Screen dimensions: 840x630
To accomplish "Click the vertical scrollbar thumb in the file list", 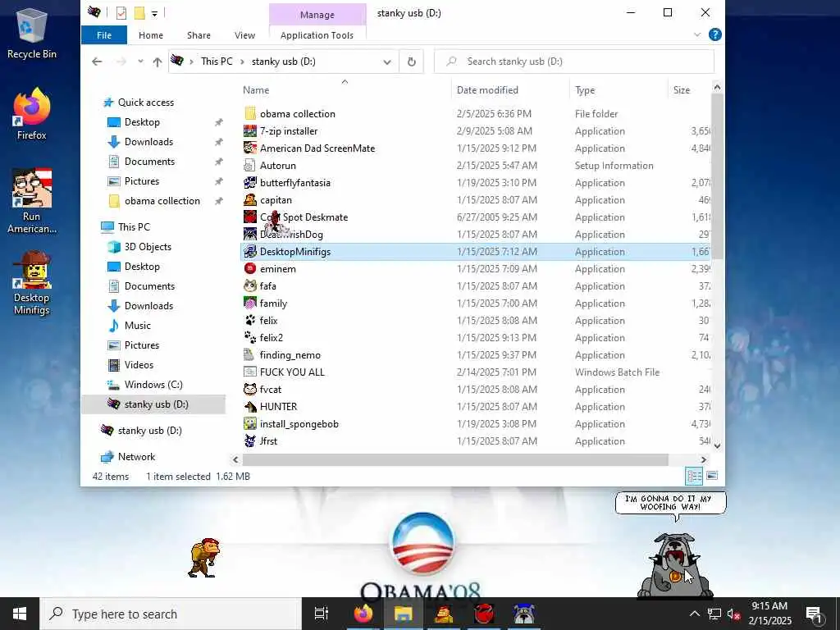I will coord(717,176).
